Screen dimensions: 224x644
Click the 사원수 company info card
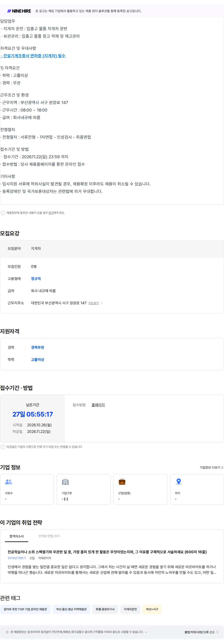[x=27, y=489]
